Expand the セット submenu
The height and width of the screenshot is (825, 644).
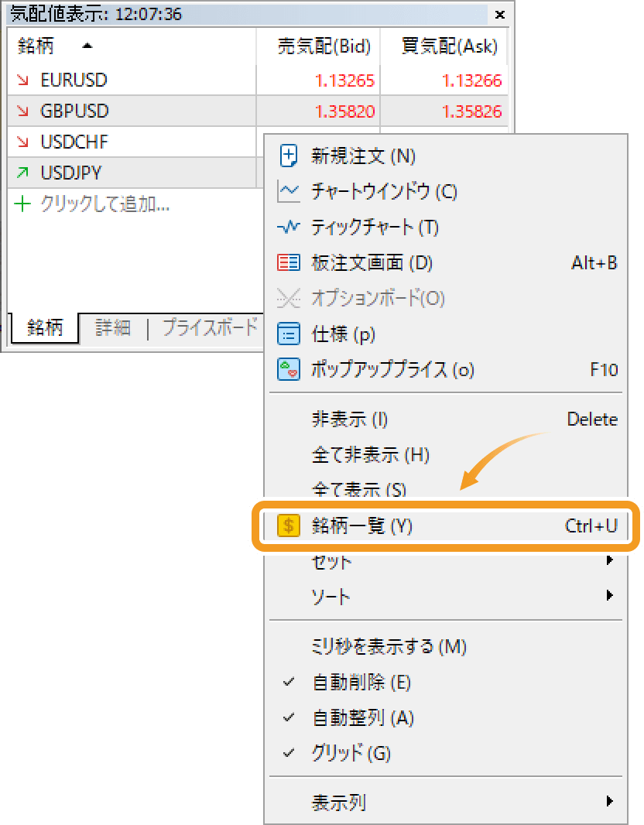point(446,561)
